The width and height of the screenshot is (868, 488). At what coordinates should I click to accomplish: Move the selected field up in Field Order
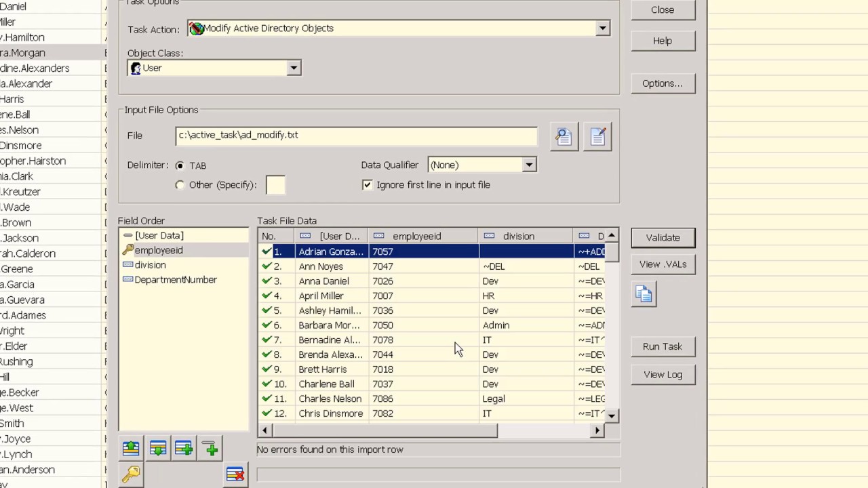pyautogui.click(x=131, y=448)
